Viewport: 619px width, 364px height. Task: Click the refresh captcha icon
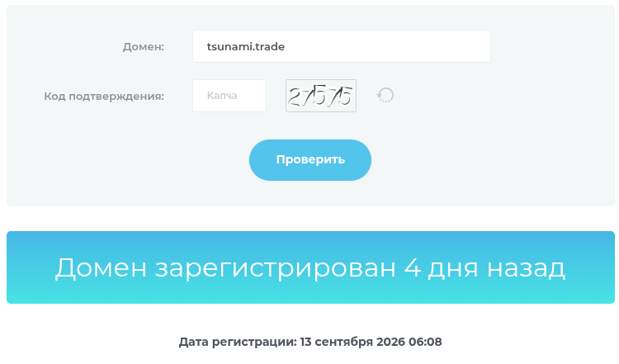coord(385,95)
